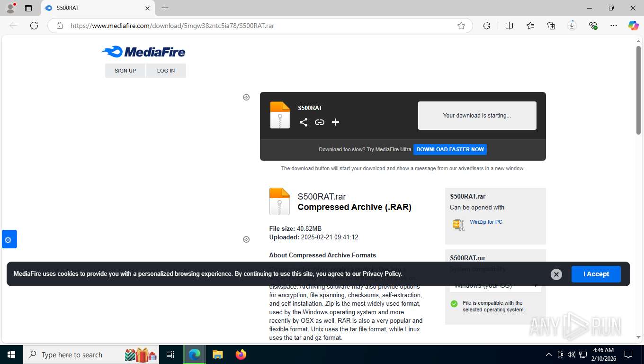
Task: Open the network status tray icon
Action: (x=583, y=355)
